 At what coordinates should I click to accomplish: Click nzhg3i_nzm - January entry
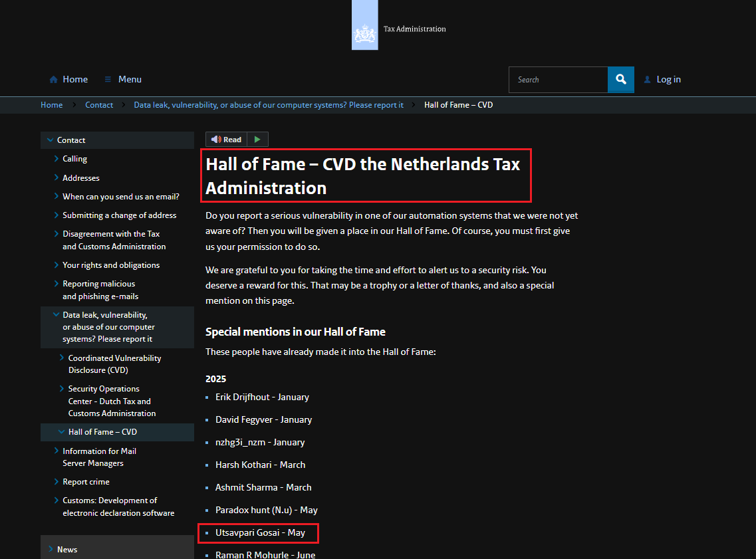260,443
